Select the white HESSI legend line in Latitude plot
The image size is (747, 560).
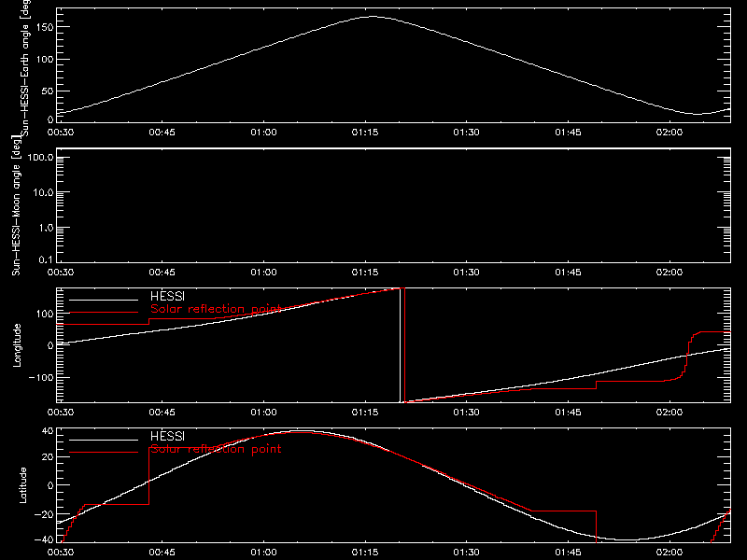104,440
